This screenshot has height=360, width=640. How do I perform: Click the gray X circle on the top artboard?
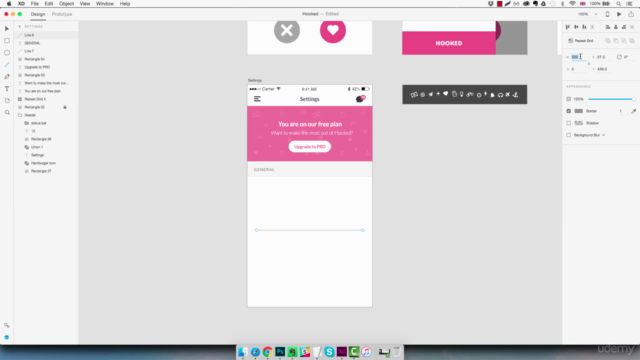pyautogui.click(x=287, y=30)
